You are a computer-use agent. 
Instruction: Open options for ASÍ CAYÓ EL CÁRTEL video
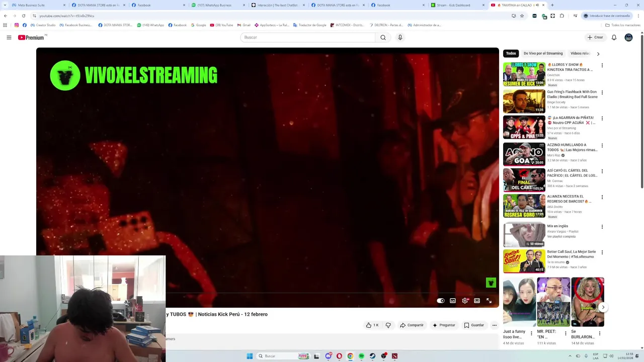point(602,171)
